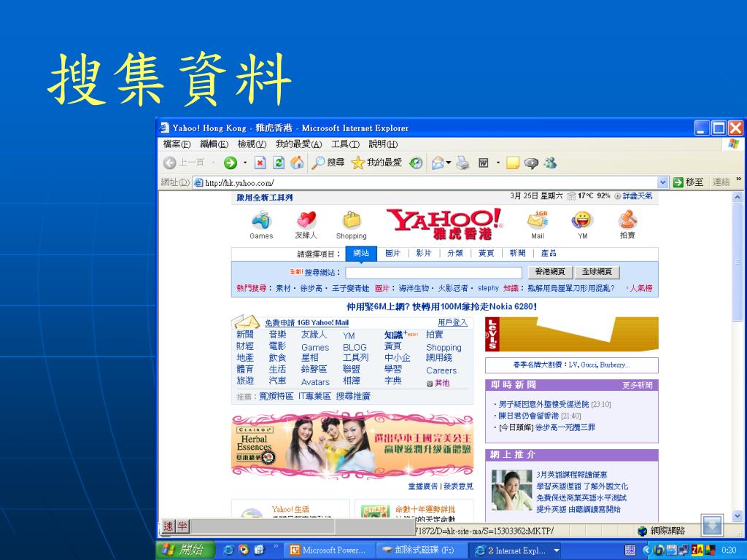
Task: Open the 檔案(F) menu
Action: [177, 144]
